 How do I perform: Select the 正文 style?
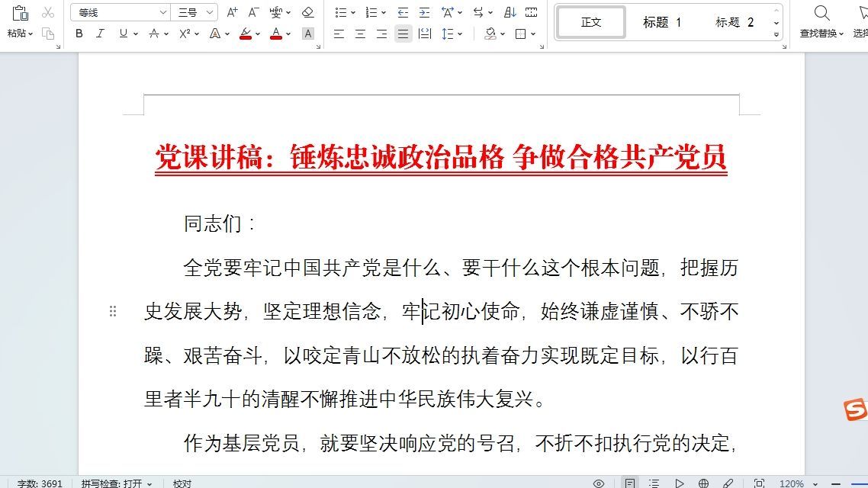coord(590,22)
